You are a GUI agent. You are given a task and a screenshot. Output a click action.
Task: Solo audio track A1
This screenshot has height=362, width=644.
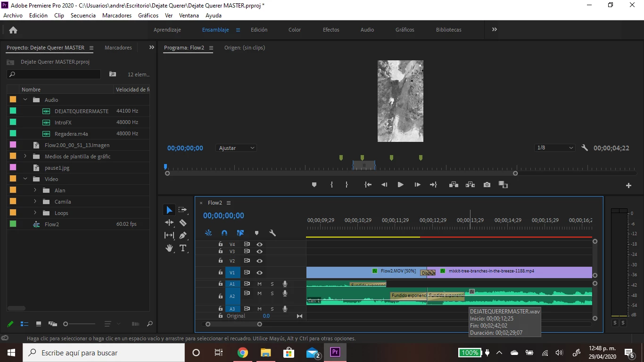[272, 284]
